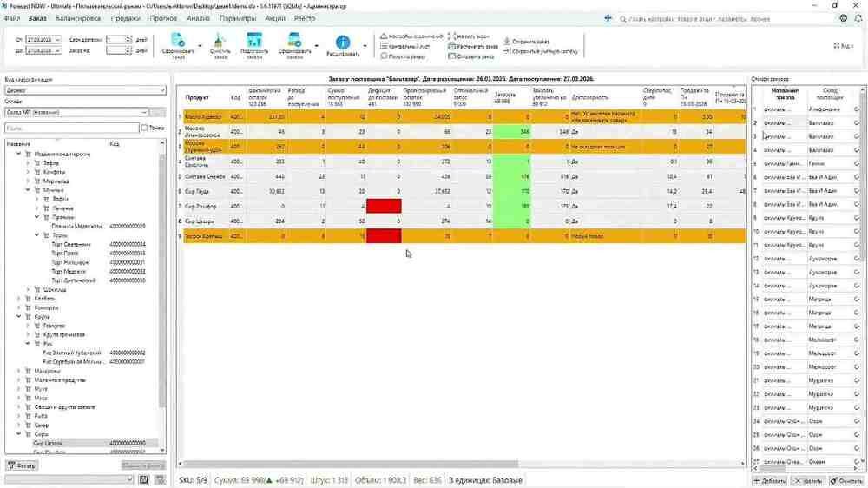The image size is (868, 488).
Task: Click the Фильтр button below the tree
Action: click(23, 465)
